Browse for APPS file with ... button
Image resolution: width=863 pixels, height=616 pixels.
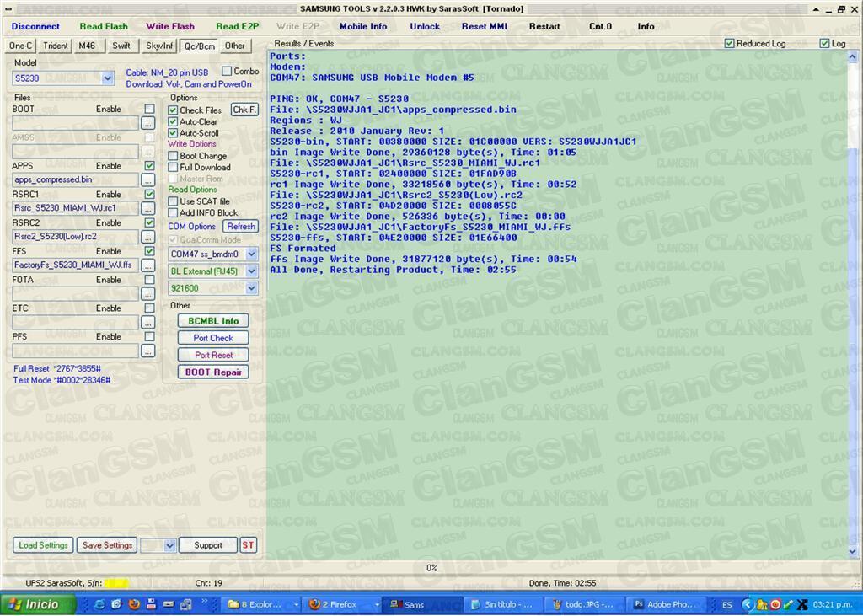pos(147,180)
